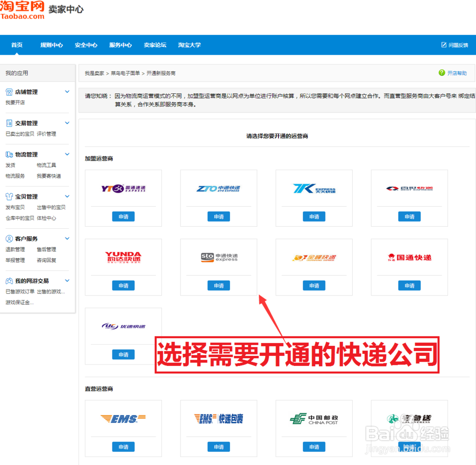Apply for 韵达快递 service

(x=123, y=285)
